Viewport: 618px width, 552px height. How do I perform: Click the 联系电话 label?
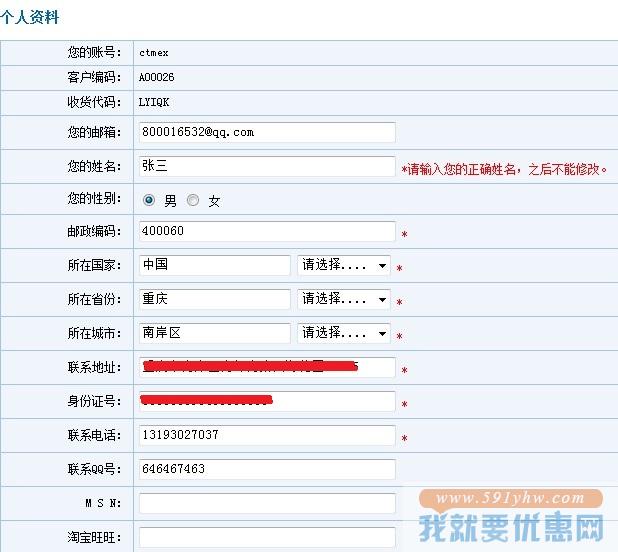(94, 435)
